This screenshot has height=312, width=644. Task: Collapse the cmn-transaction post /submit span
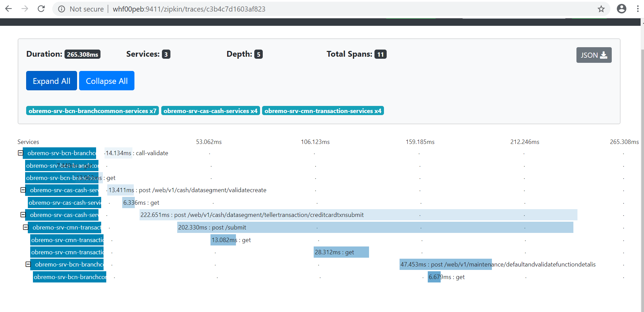point(25,227)
